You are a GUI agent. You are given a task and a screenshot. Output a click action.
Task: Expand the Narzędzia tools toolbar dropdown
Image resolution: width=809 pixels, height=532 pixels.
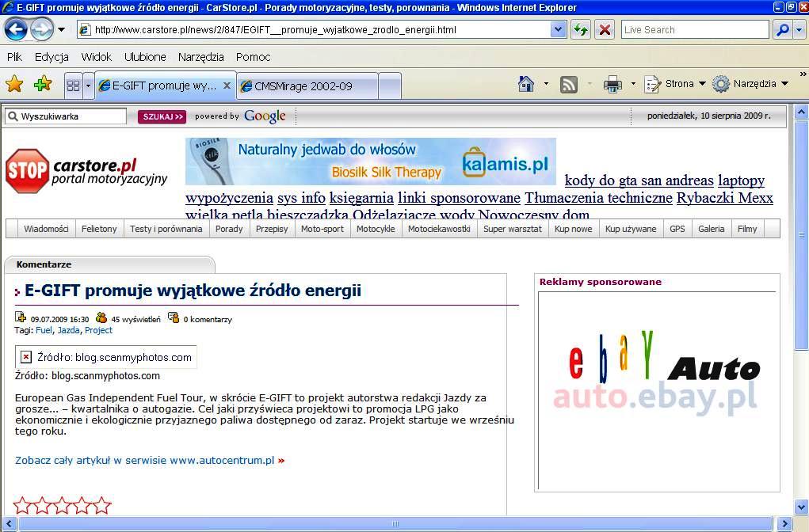(750, 84)
